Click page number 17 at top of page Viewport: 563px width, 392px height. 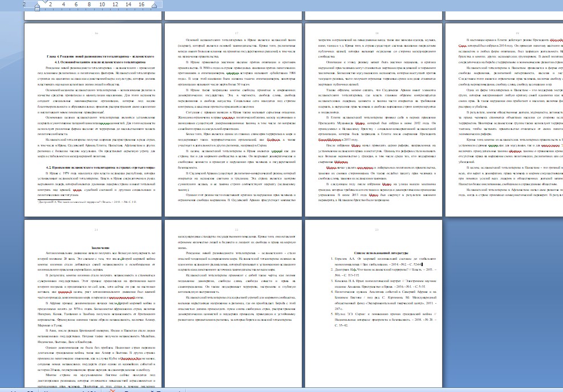click(235, 33)
